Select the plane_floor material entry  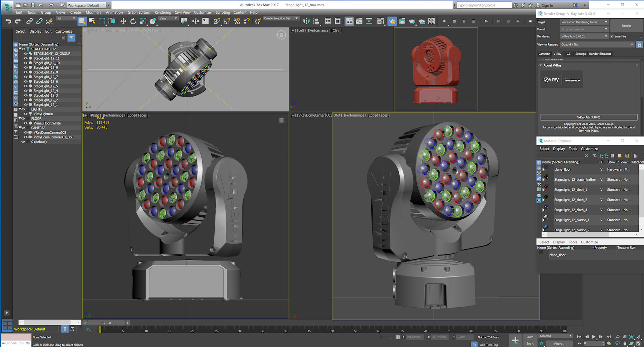tap(562, 169)
